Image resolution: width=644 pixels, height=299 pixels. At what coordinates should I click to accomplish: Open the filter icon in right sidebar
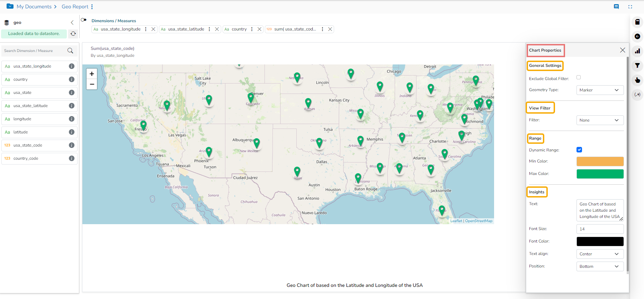click(637, 65)
